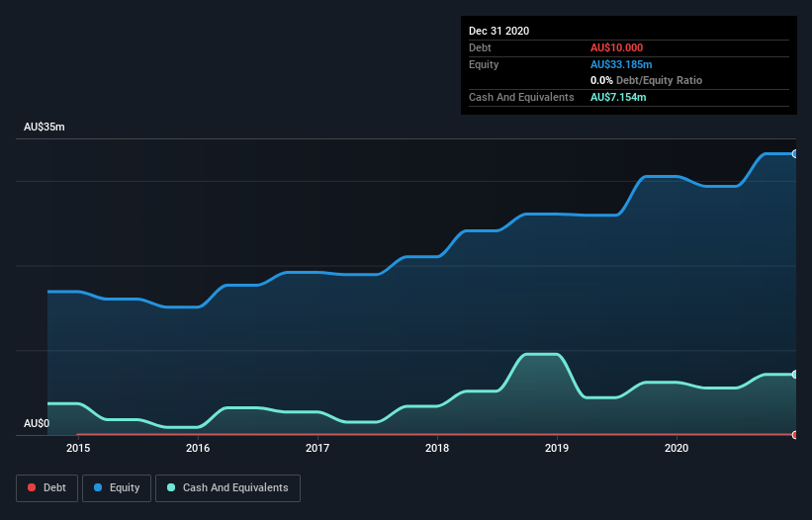The image size is (812, 520).
Task: Click the debt endpoint marker on chart
Action: (x=795, y=435)
